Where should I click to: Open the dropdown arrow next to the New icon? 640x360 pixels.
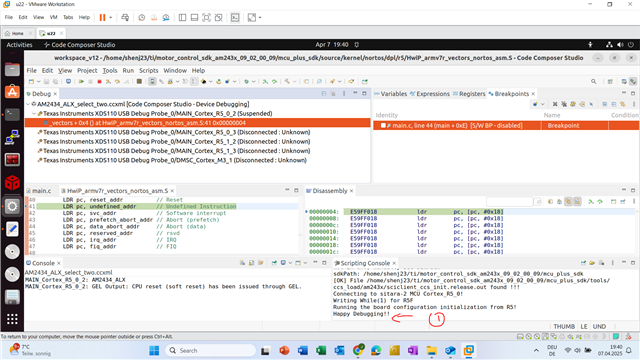tap(38, 81)
